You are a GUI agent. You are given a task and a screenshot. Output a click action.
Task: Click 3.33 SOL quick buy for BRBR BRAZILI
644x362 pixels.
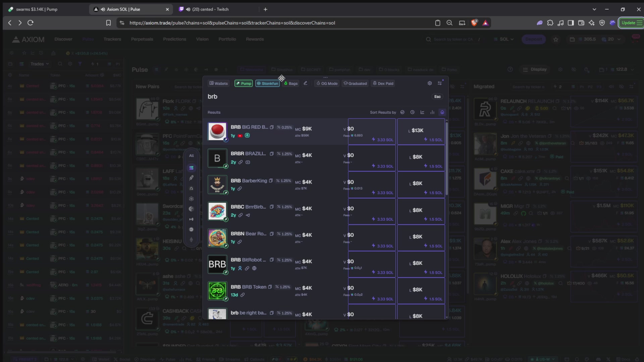tap(372, 158)
